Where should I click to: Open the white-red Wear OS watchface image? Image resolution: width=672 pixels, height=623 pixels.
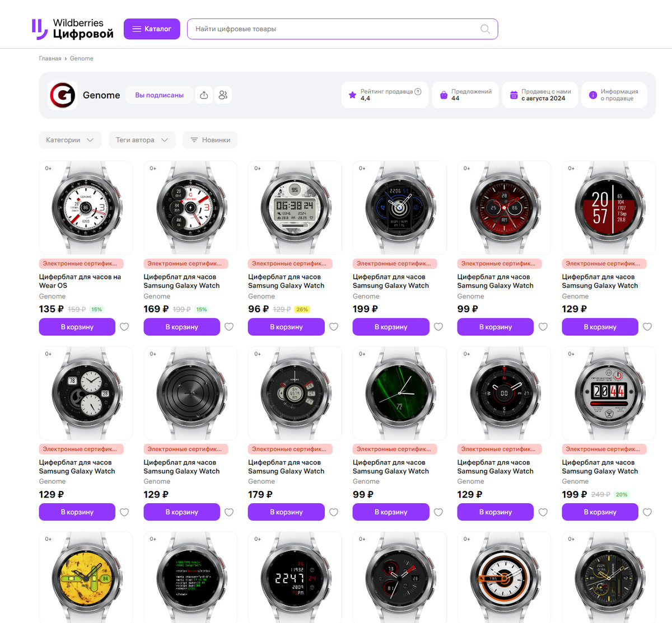86,208
